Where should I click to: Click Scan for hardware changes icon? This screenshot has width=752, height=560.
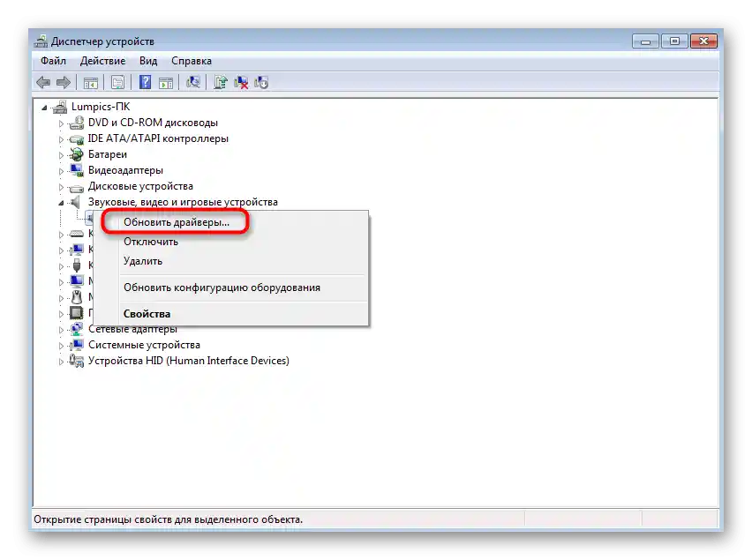193,82
